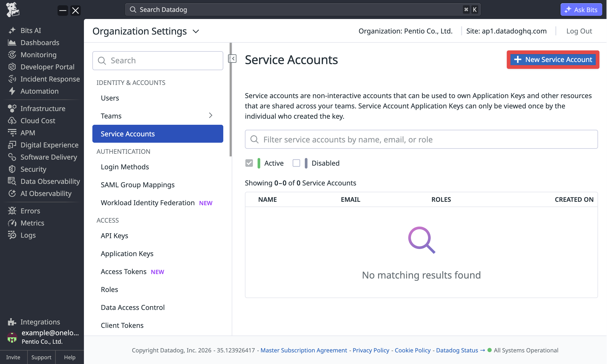
Task: Click the filter service accounts field
Action: [421, 140]
